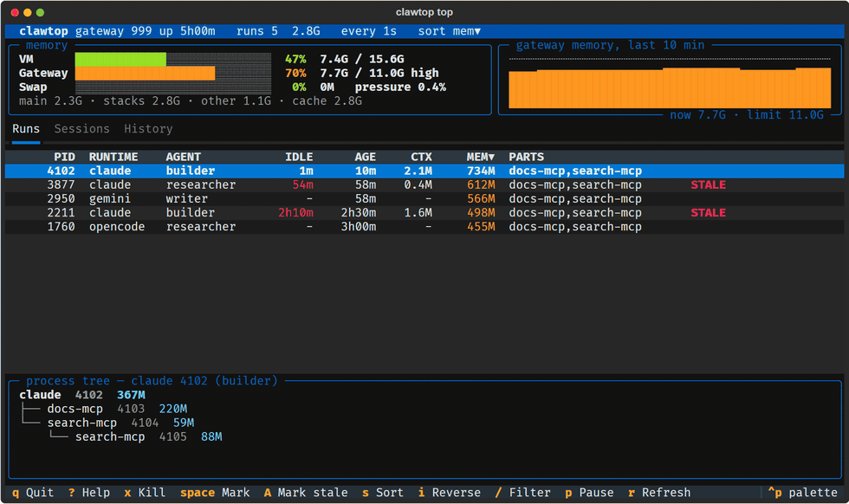The height and width of the screenshot is (504, 849).
Task: Click Kill in the footer bar
Action: point(146,493)
